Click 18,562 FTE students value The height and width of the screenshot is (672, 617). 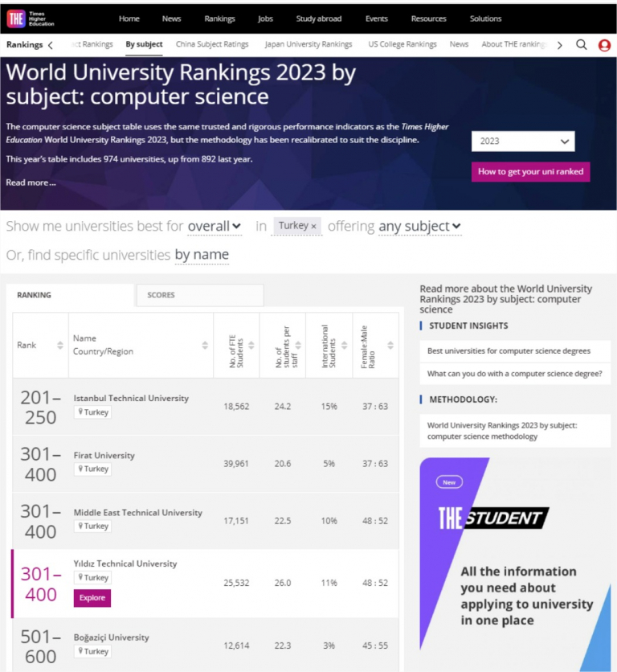(x=236, y=406)
